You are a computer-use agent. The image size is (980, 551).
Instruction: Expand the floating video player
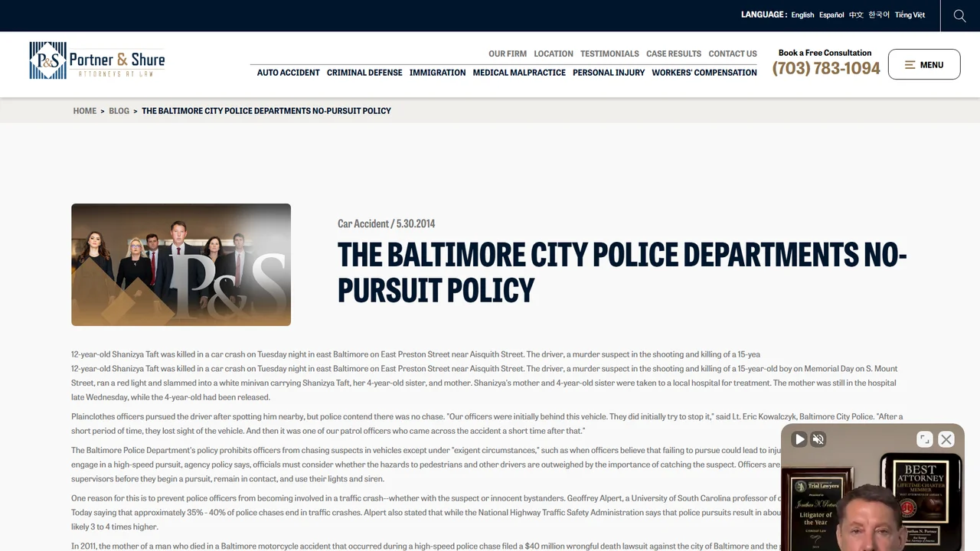point(925,439)
